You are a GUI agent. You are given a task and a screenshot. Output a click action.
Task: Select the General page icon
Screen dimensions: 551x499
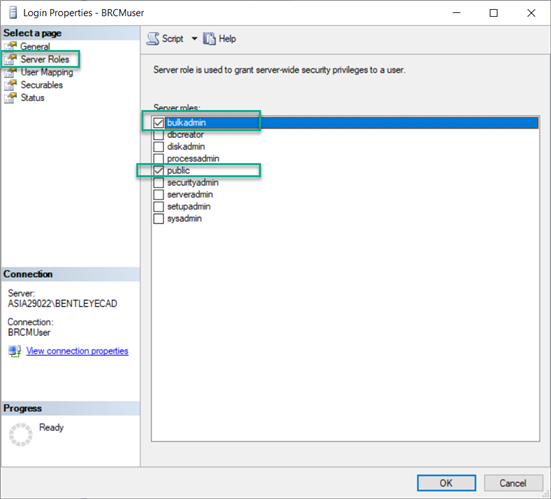coord(10,46)
